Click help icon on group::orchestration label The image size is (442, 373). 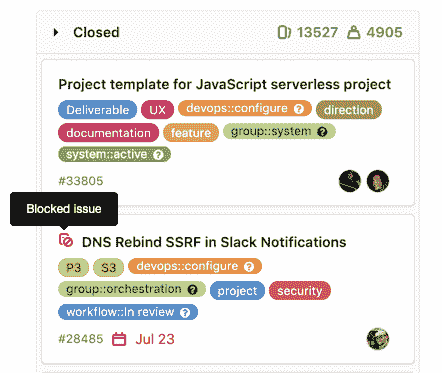(193, 289)
